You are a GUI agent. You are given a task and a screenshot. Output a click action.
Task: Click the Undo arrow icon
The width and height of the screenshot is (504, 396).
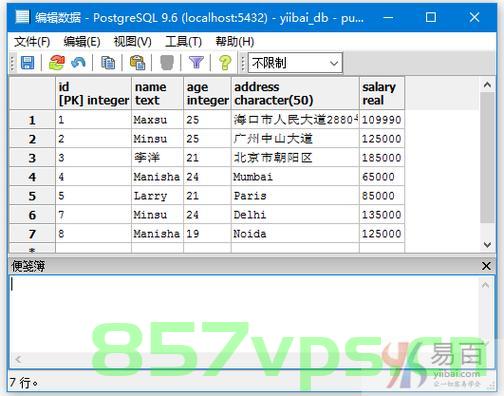tap(78, 62)
